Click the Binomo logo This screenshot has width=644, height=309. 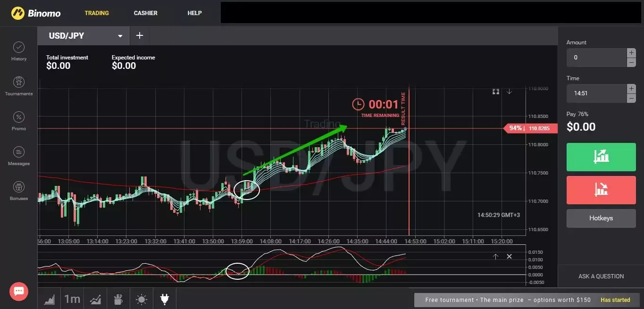coord(36,13)
